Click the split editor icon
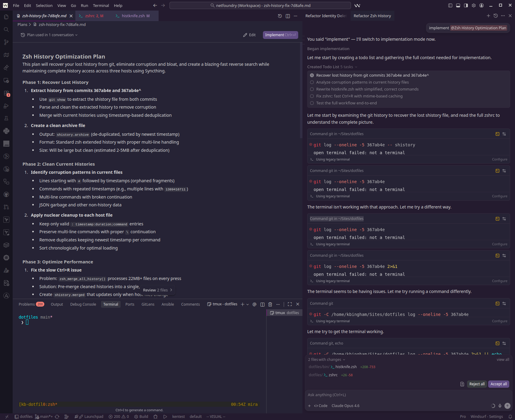This screenshot has width=515, height=420. pos(288,16)
